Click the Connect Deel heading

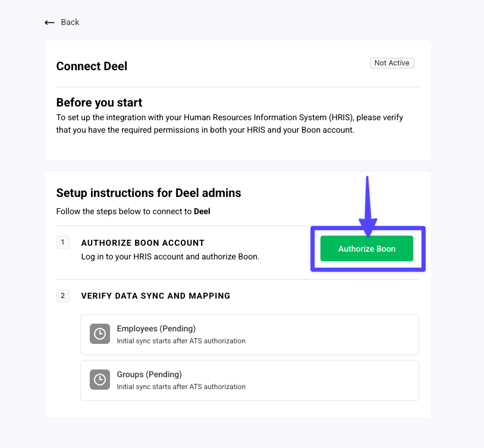92,66
